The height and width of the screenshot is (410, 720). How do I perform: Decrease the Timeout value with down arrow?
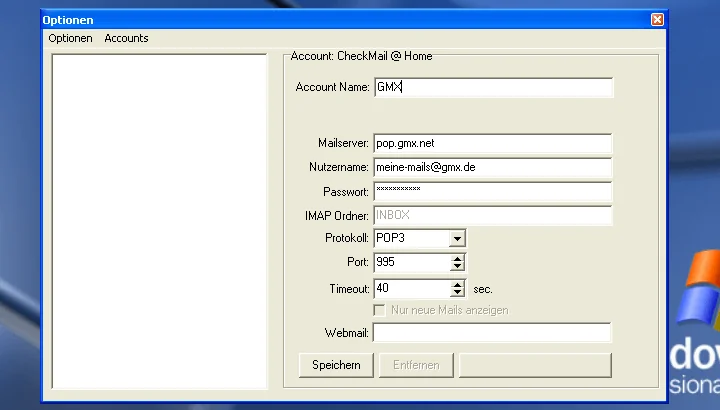[x=457, y=292]
